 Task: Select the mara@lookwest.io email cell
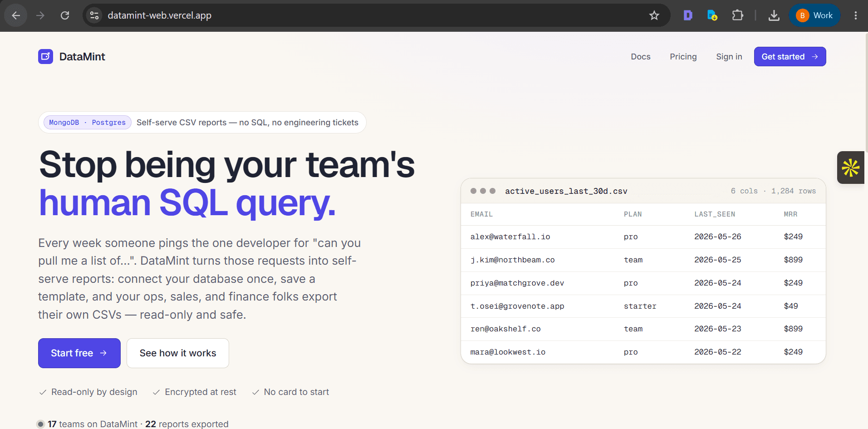[508, 352]
